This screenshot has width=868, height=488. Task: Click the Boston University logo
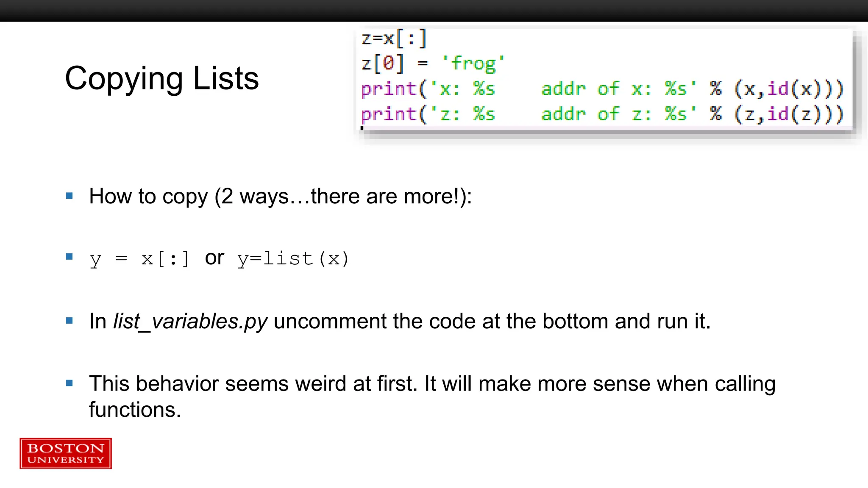66,453
